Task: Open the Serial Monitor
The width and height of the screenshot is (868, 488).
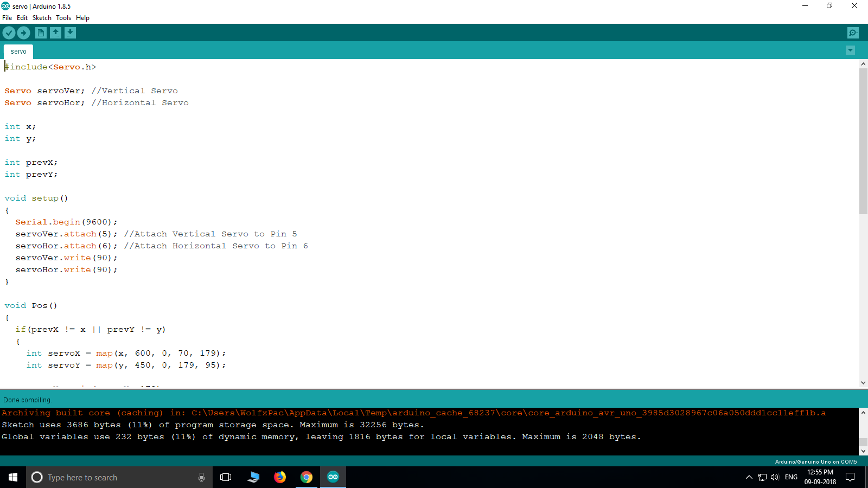Action: pyautogui.click(x=853, y=33)
